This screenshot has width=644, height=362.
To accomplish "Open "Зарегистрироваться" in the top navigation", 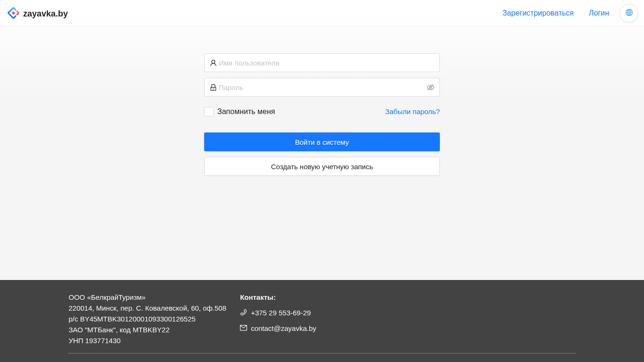I will [x=538, y=13].
